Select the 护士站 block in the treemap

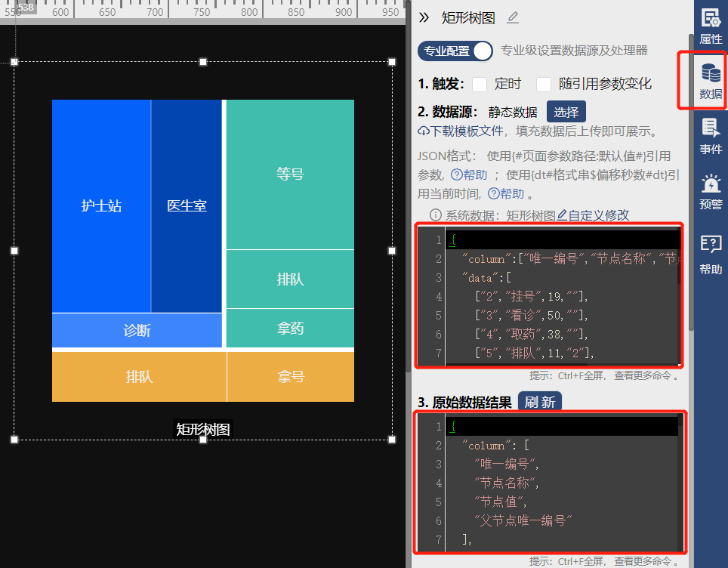tap(101, 205)
